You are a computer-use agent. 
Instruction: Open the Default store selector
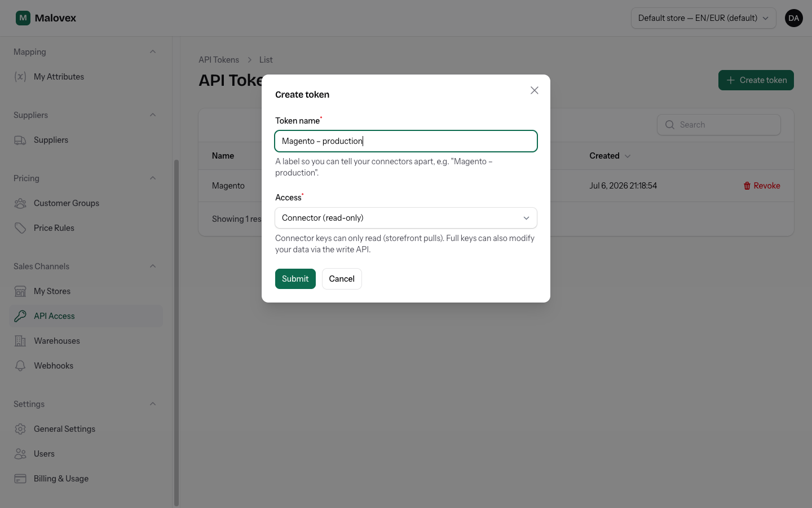point(704,18)
